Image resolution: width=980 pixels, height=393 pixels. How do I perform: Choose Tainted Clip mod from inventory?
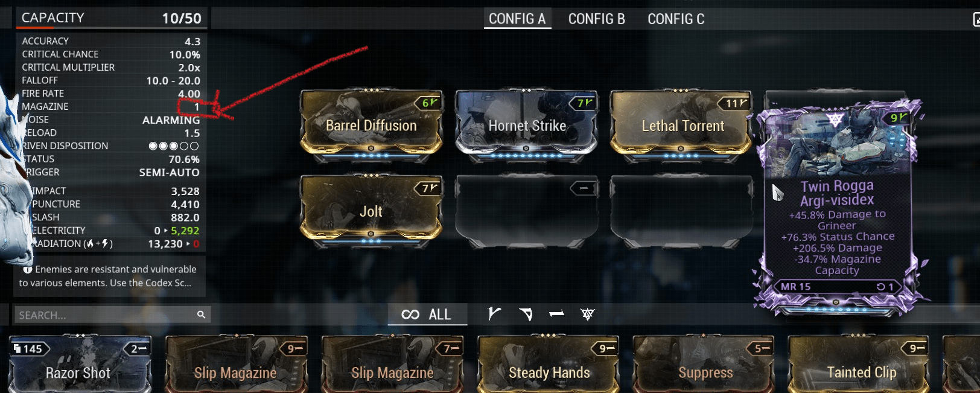point(861,365)
